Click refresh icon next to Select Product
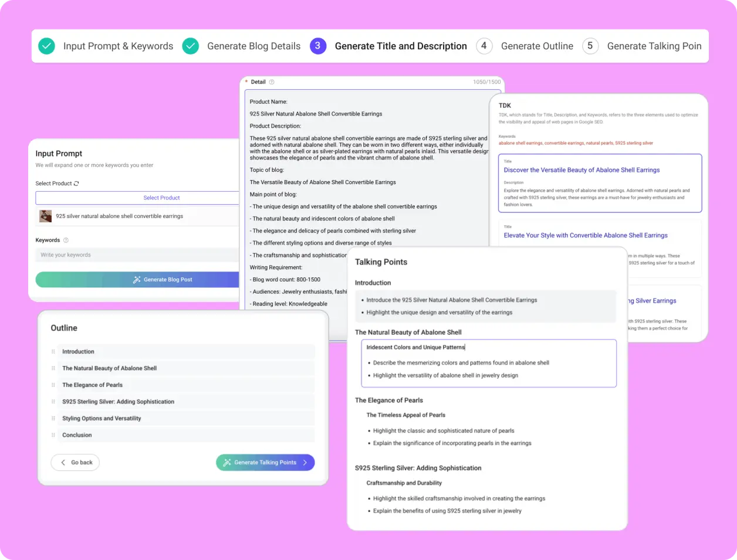 tap(76, 184)
